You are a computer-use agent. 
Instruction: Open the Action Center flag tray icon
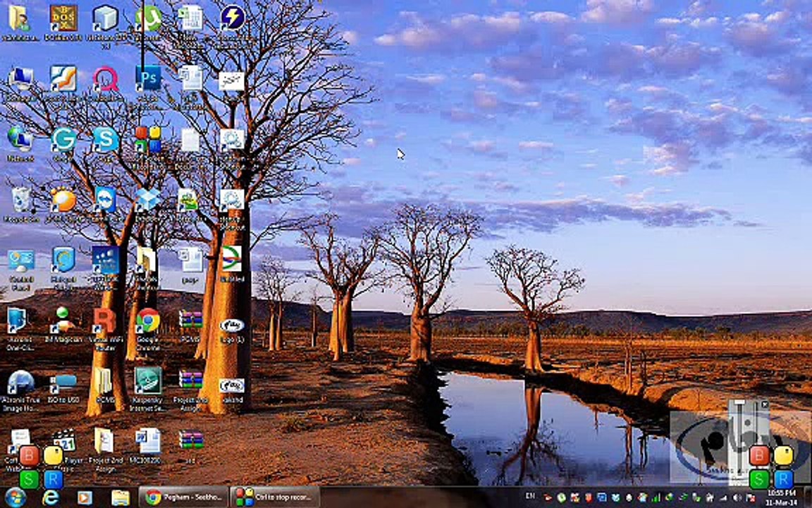coord(751,498)
